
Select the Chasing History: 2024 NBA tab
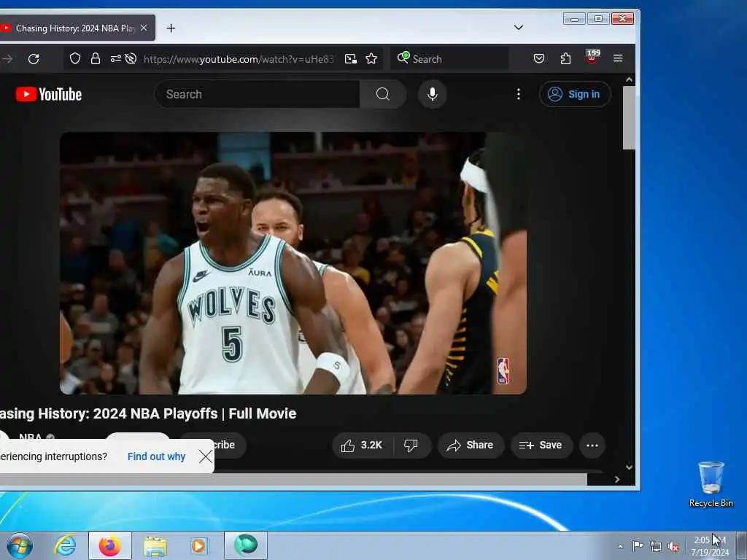76,28
